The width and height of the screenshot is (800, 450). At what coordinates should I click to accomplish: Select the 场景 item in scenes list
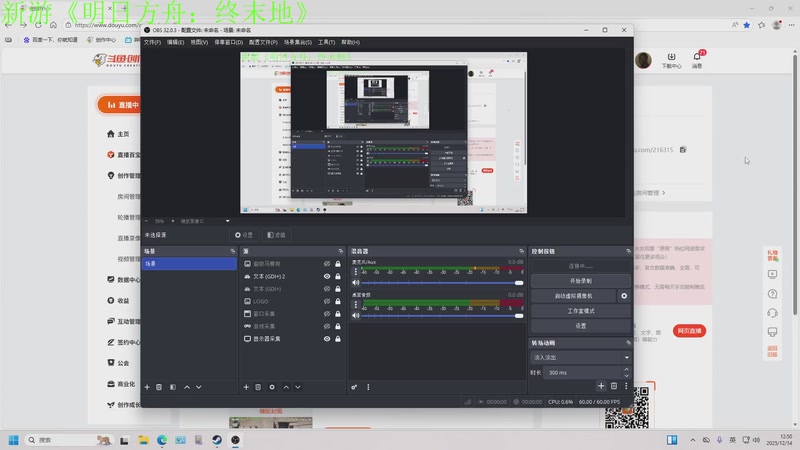coord(189,264)
